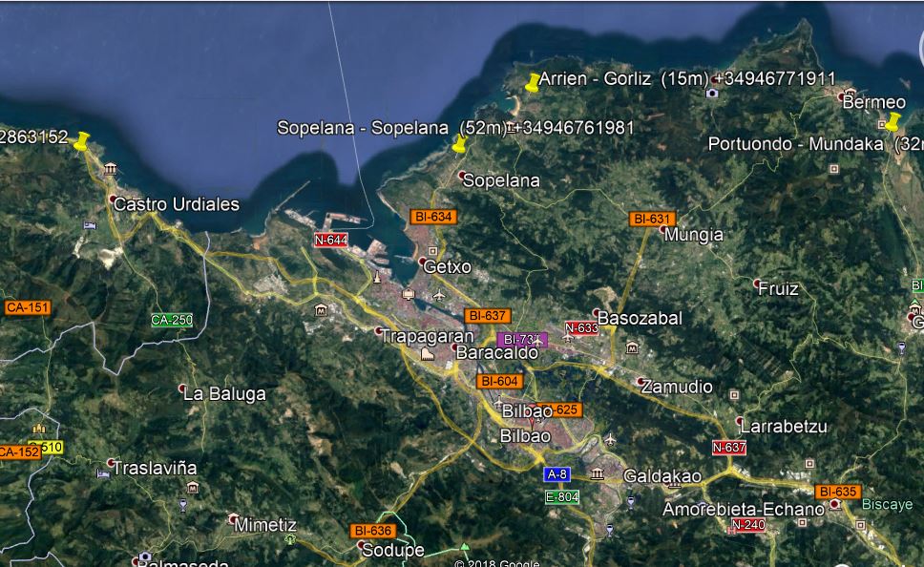The width and height of the screenshot is (924, 567).
Task: Click the BI-634 road shield
Action: [431, 217]
